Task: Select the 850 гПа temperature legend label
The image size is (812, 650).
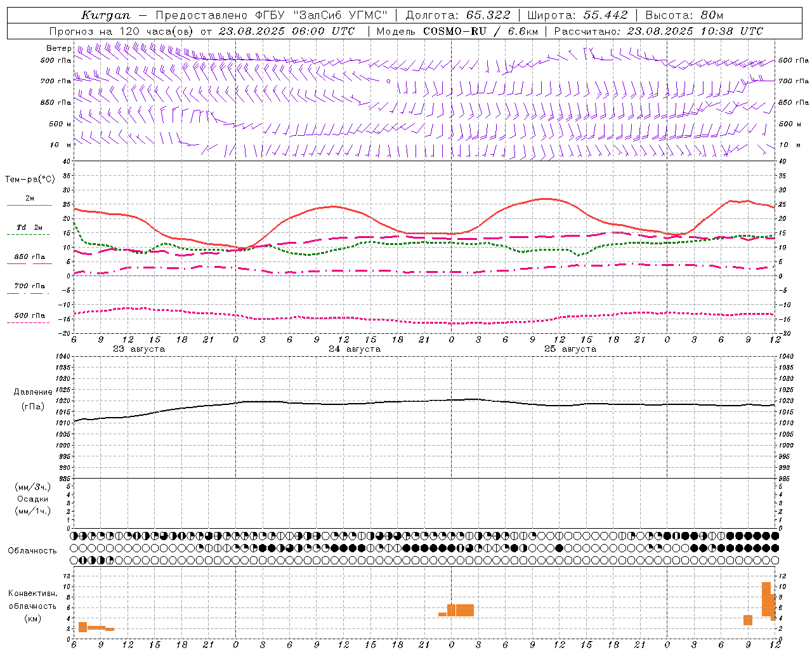Action: (30, 257)
